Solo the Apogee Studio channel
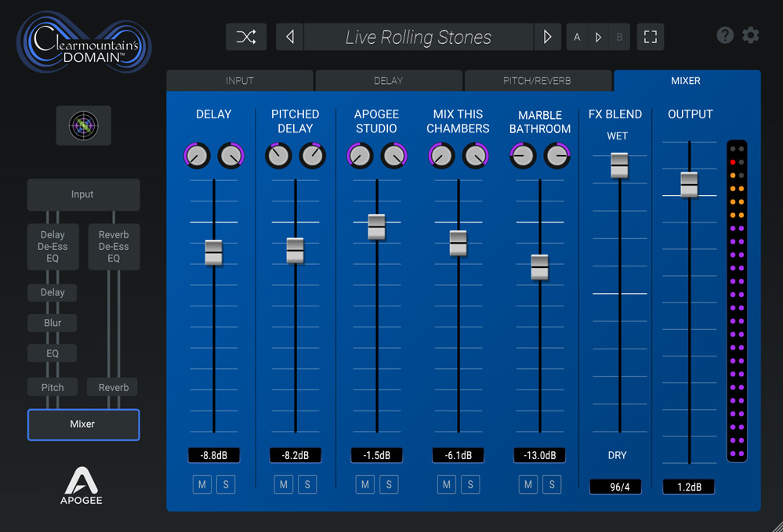The width and height of the screenshot is (783, 532). 389,485
